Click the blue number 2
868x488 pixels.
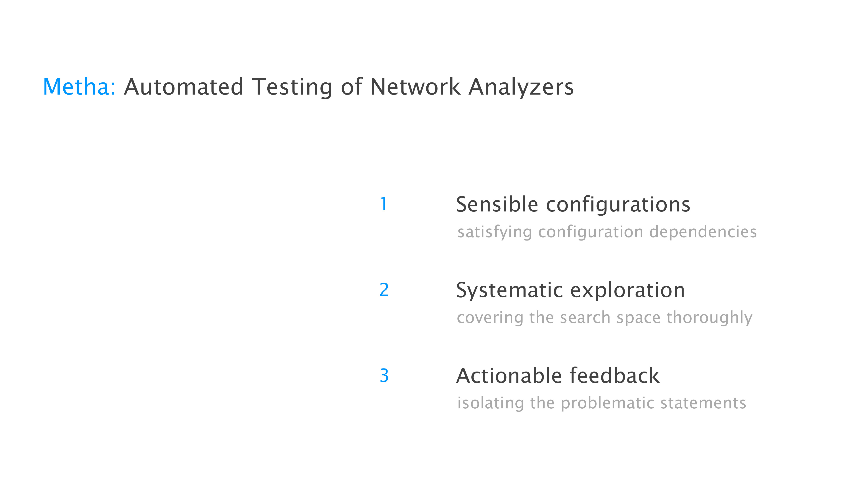point(384,290)
